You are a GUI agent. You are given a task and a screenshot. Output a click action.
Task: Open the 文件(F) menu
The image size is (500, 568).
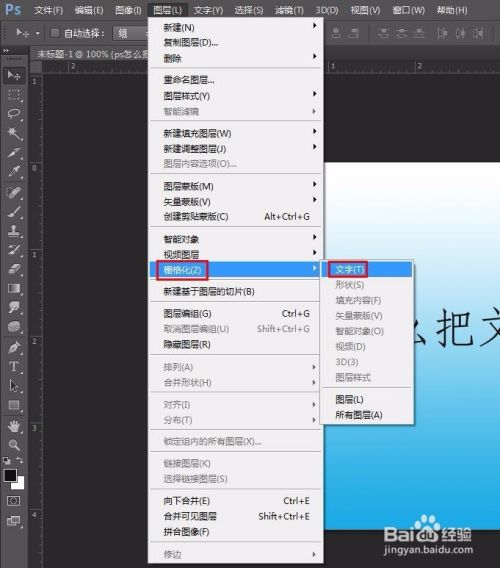point(48,10)
